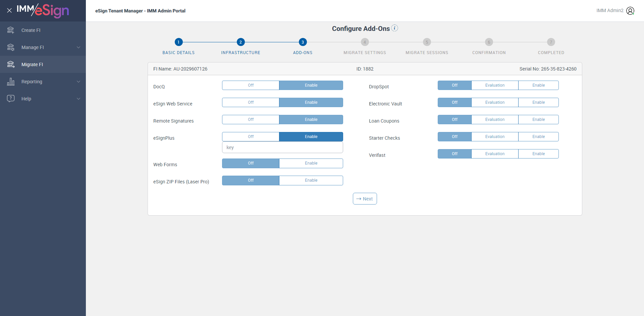This screenshot has width=644, height=316.
Task: Click the IMM Admin2 username
Action: pos(610,11)
